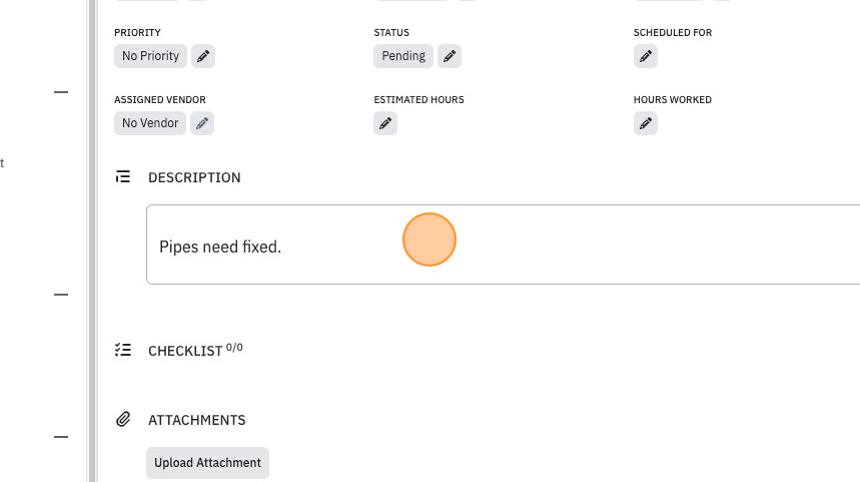Click the Checklist heading
This screenshot has width=860, height=482.
185,351
